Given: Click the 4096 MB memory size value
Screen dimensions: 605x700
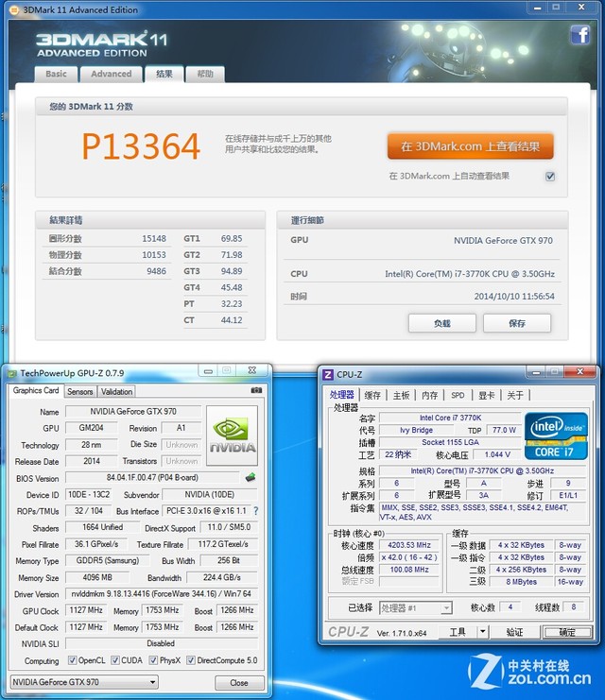Looking at the screenshot, I should (x=97, y=577).
